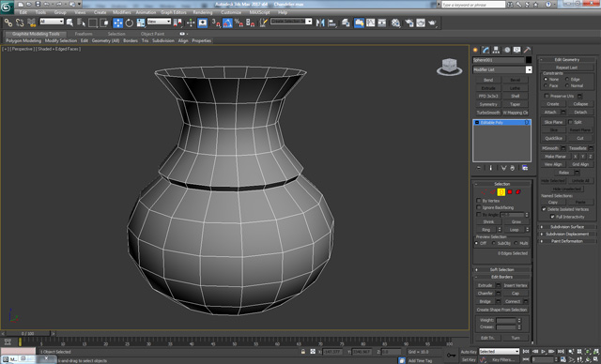Open the Utilities hammer panel icon

coord(527,50)
